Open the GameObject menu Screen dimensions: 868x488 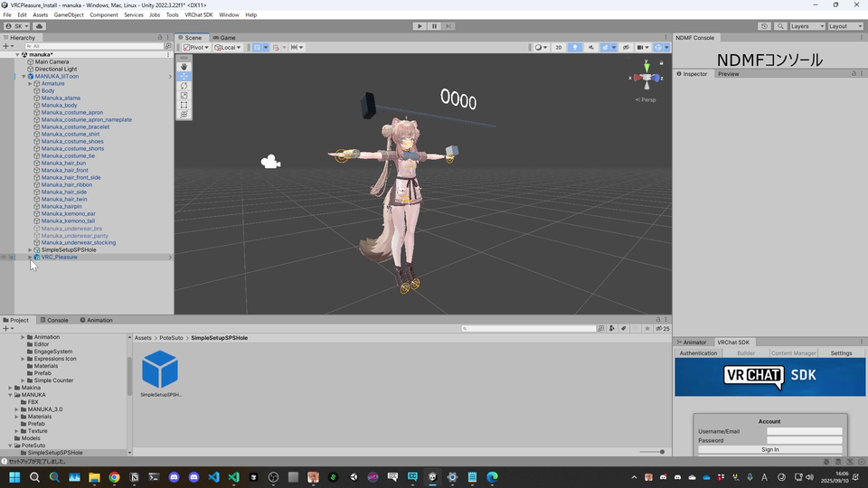tap(69, 15)
